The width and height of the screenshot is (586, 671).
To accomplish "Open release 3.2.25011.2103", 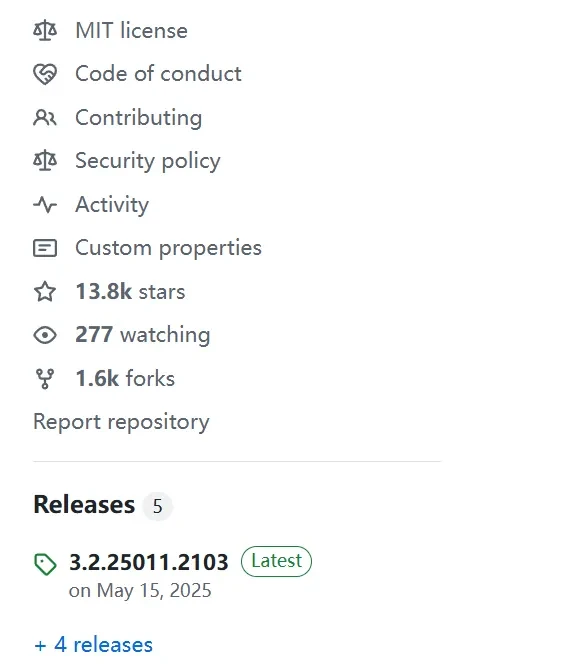I will (x=149, y=562).
